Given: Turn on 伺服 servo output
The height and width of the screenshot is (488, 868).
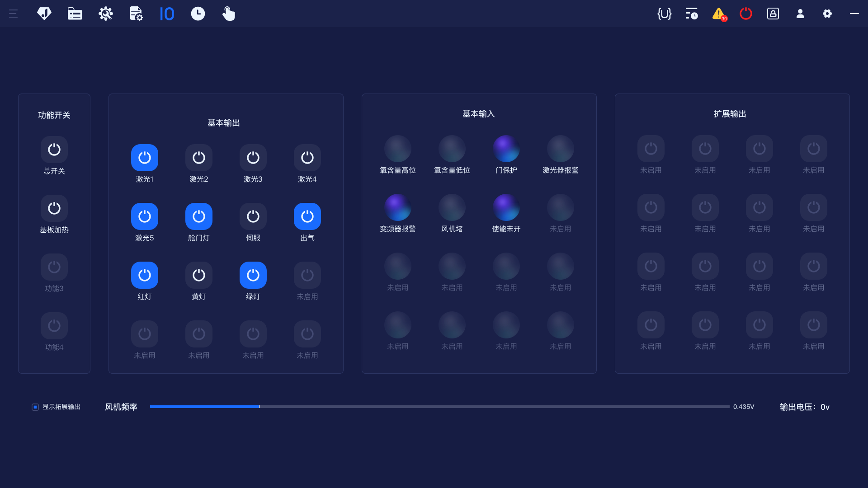Looking at the screenshot, I should coord(253,216).
